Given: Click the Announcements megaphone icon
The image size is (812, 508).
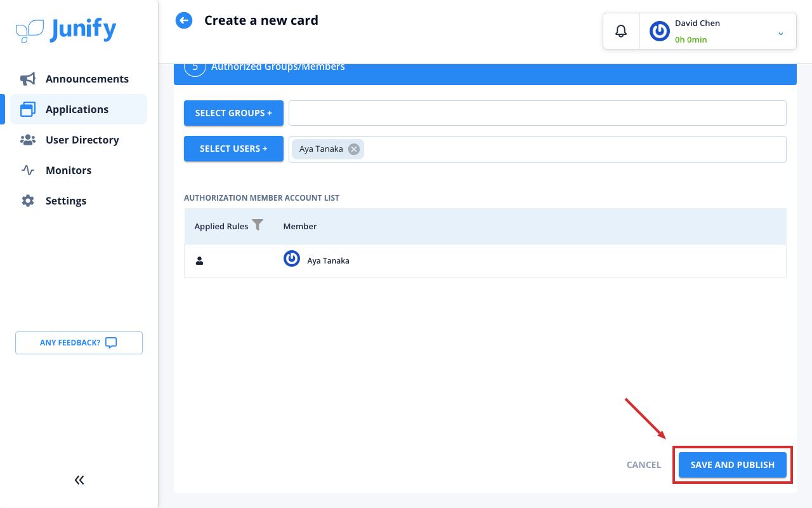Looking at the screenshot, I should (28, 79).
